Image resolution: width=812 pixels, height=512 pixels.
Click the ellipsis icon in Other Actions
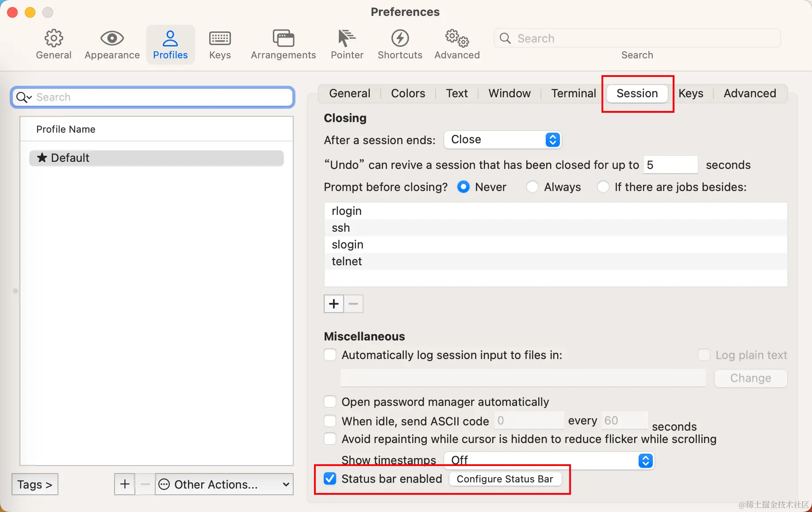click(x=164, y=485)
